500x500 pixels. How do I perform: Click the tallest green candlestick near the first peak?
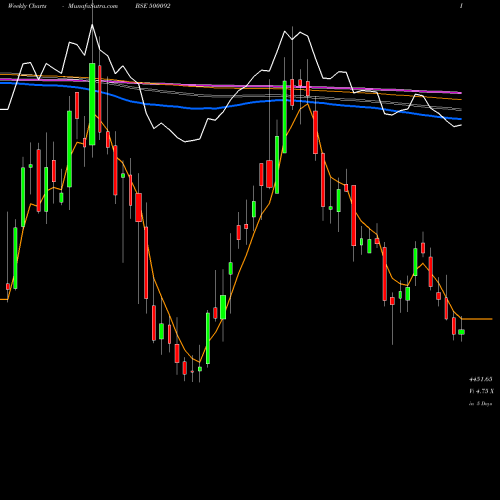(92, 104)
